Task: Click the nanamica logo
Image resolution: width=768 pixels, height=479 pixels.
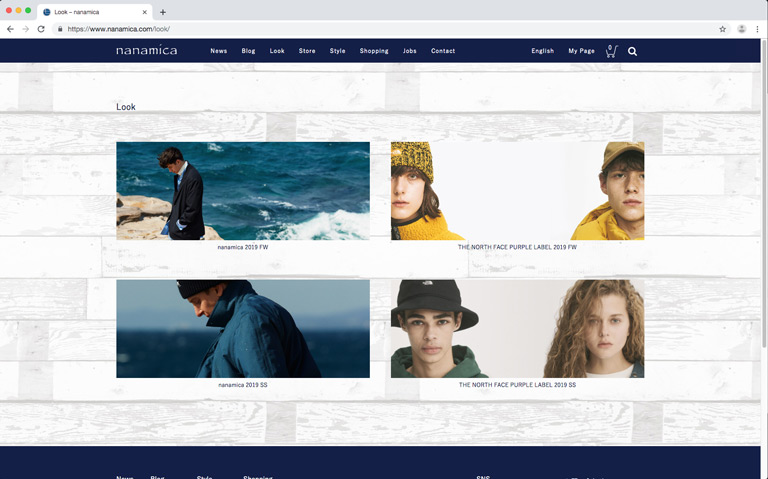Action: click(x=146, y=50)
